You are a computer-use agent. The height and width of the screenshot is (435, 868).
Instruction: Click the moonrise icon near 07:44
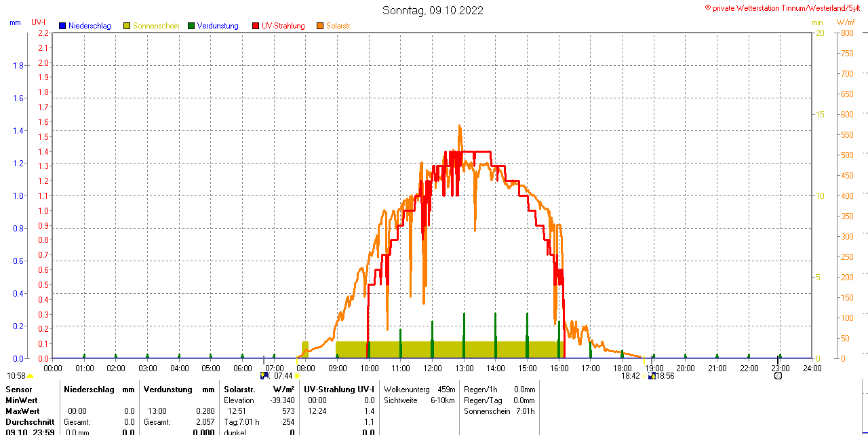coord(264,375)
